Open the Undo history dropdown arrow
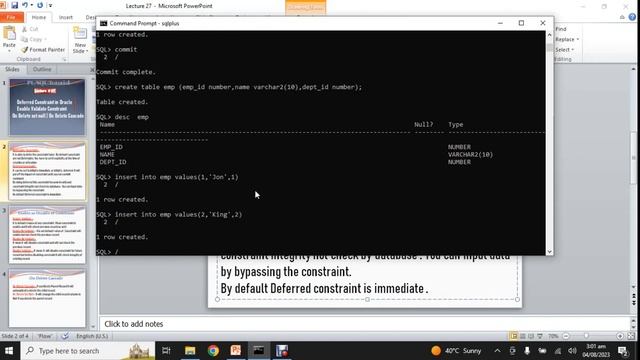Screen dimensions: 640x360 click(x=31, y=5)
